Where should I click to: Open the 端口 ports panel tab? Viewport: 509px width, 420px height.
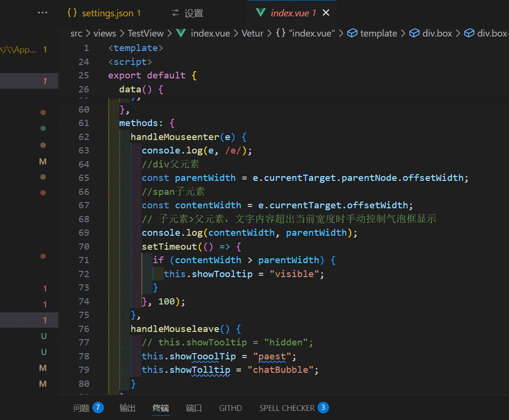[194, 408]
